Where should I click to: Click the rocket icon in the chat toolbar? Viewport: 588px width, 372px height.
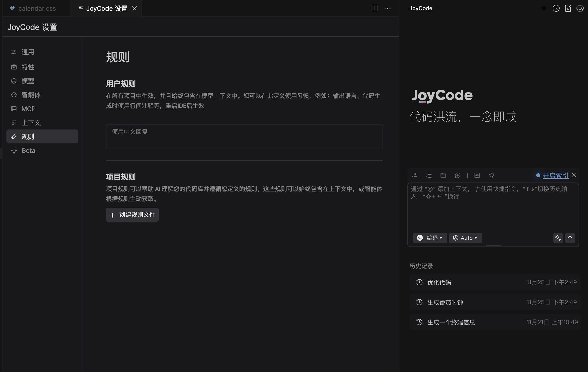point(492,175)
